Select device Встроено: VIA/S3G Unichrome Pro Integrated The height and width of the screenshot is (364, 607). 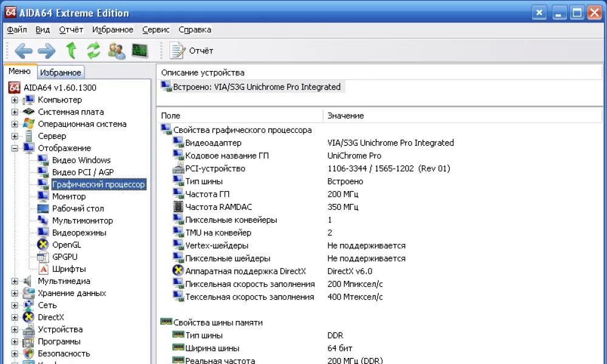tap(252, 87)
